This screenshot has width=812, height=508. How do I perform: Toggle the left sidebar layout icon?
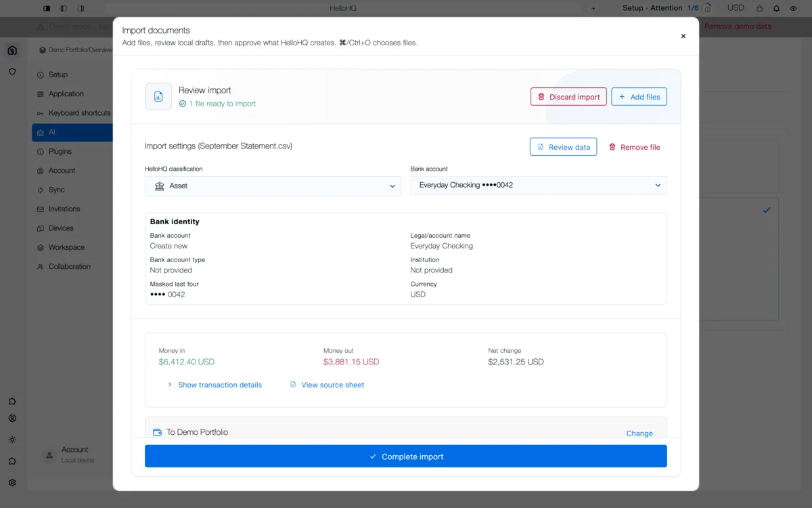47,8
